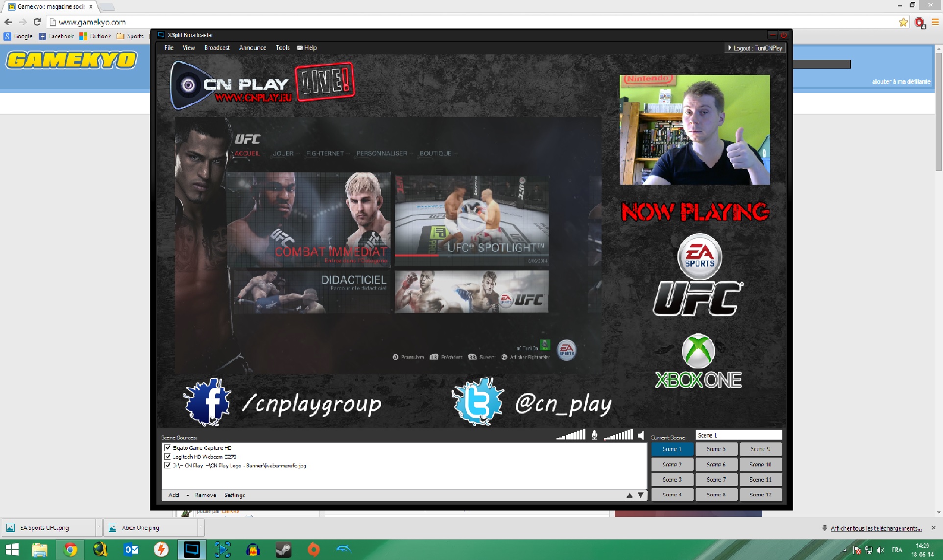Open the orange lightning bolt taskbar app
Viewport: 943px width, 560px height.
coord(161,550)
